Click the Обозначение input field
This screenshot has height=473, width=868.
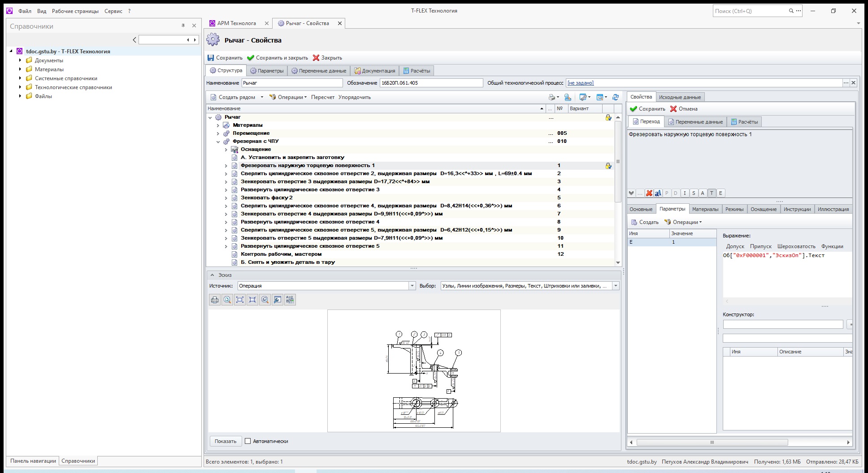tap(430, 83)
